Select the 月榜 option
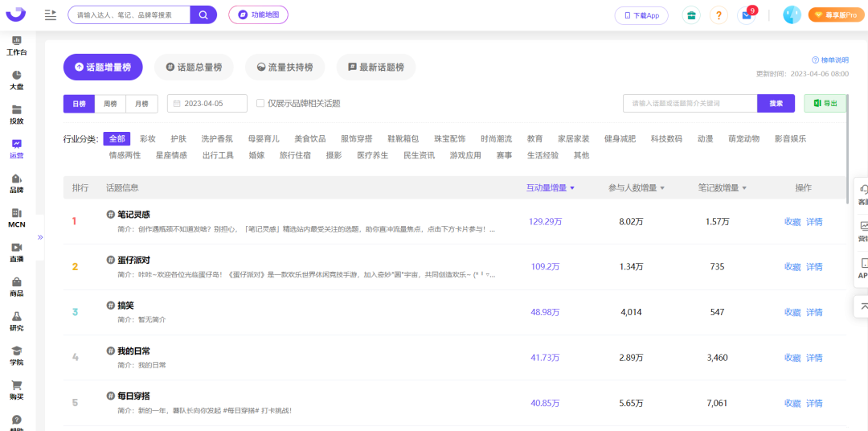Image resolution: width=868 pixels, height=431 pixels. pyautogui.click(x=141, y=104)
